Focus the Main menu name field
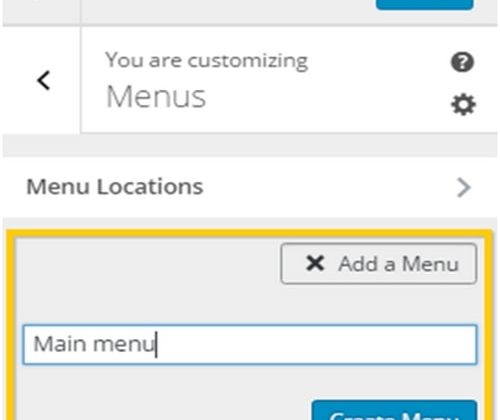 pyautogui.click(x=250, y=344)
